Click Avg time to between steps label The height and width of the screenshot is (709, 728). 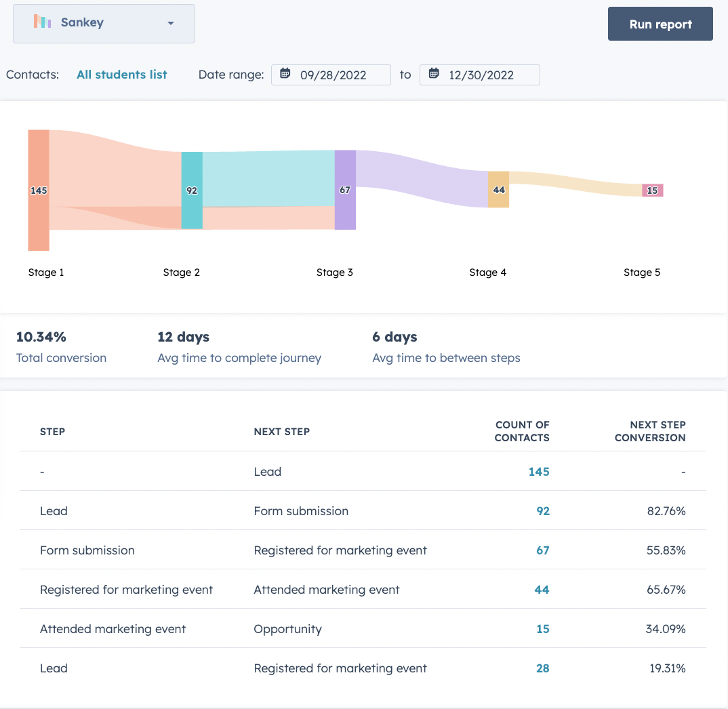[x=446, y=358]
